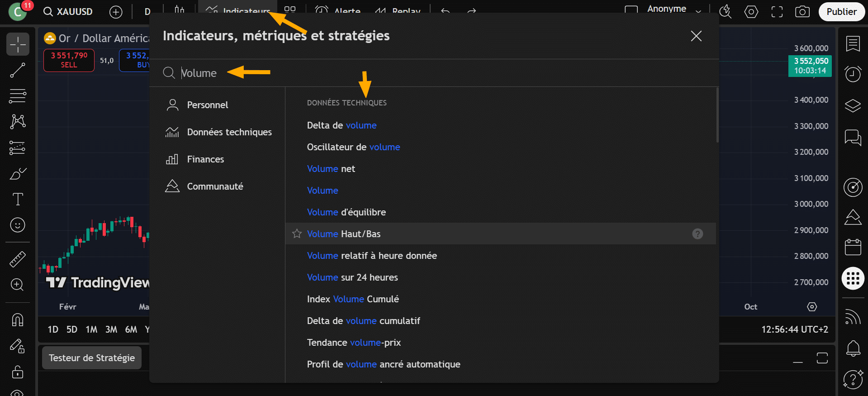Pick the ruler measure tool
868x396 pixels.
coord(18,259)
